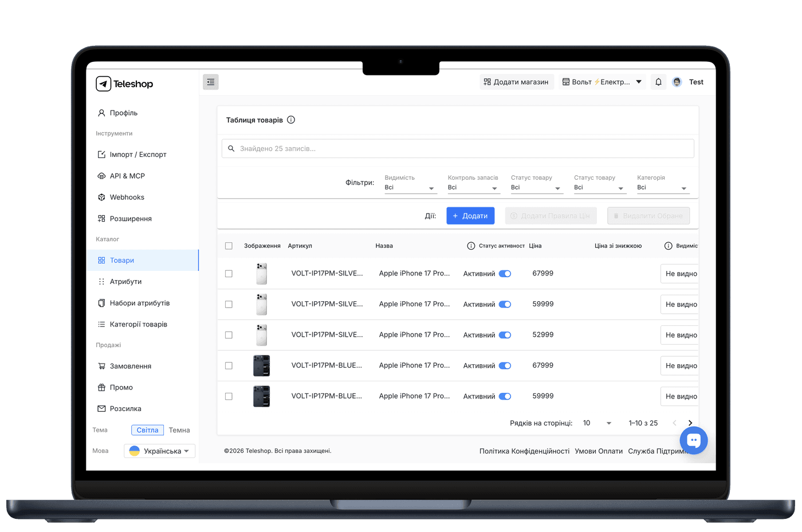This screenshot has height=532, width=802.
Task: Open the Вольт Електр... store selector
Action: (602, 82)
